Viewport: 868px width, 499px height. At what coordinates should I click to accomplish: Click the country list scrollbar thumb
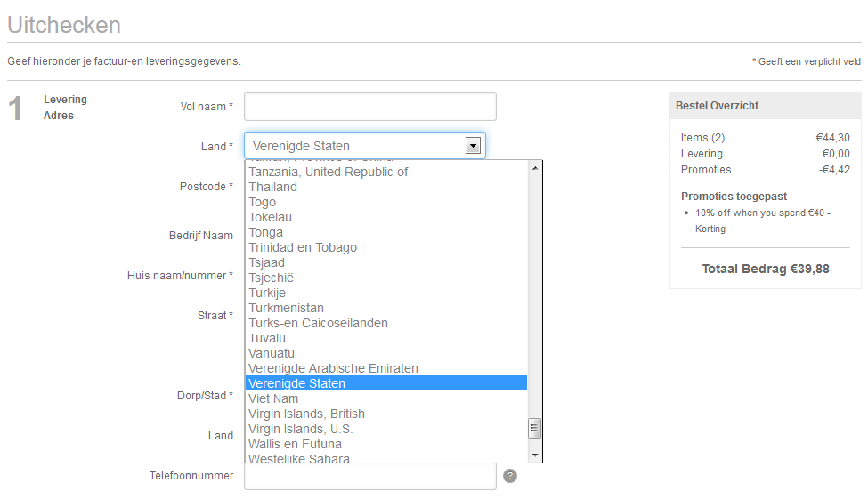(x=535, y=428)
